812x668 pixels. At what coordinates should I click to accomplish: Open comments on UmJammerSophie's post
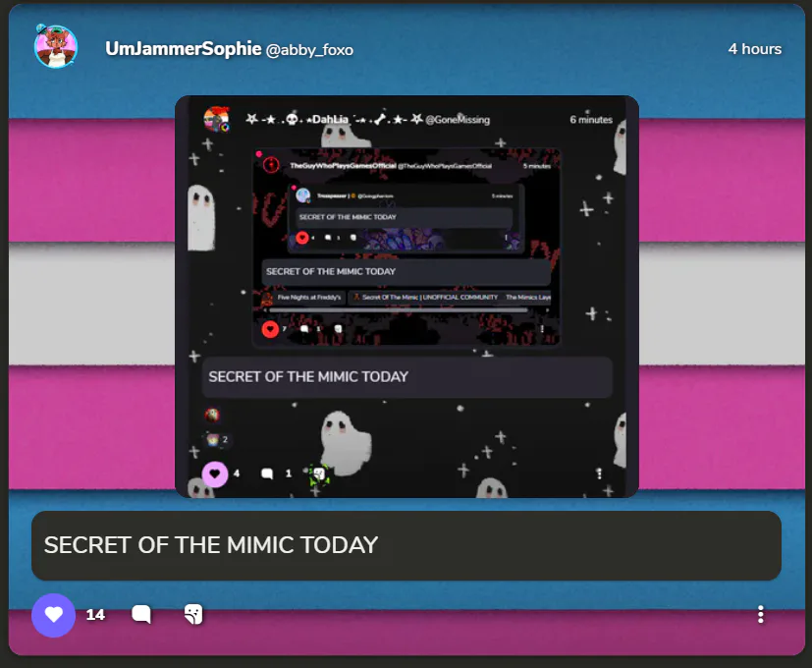point(140,614)
